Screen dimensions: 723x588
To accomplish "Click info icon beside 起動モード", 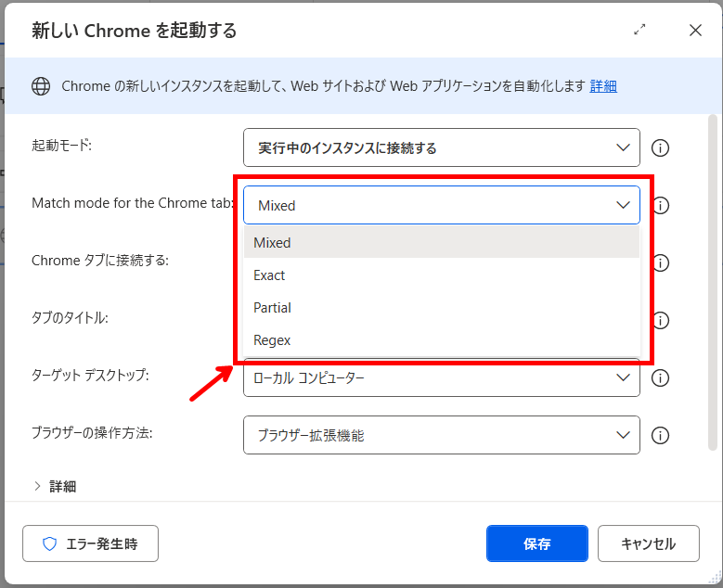I will [x=661, y=147].
